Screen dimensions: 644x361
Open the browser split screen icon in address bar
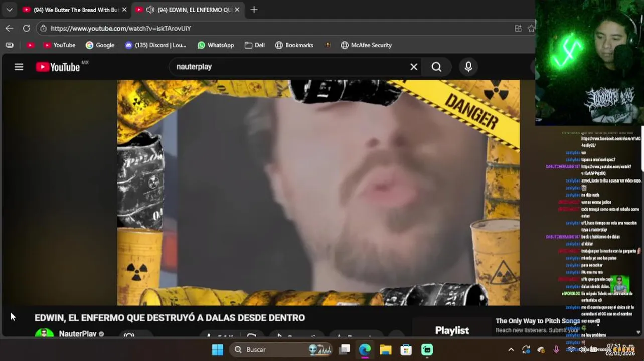tap(518, 28)
